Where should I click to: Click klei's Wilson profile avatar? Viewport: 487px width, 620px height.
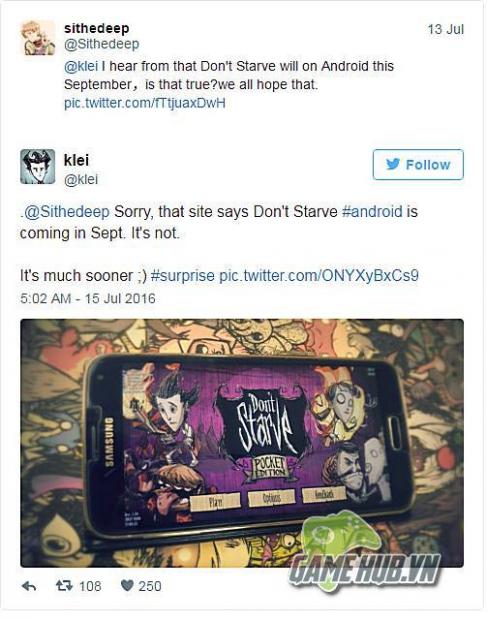click(x=38, y=166)
